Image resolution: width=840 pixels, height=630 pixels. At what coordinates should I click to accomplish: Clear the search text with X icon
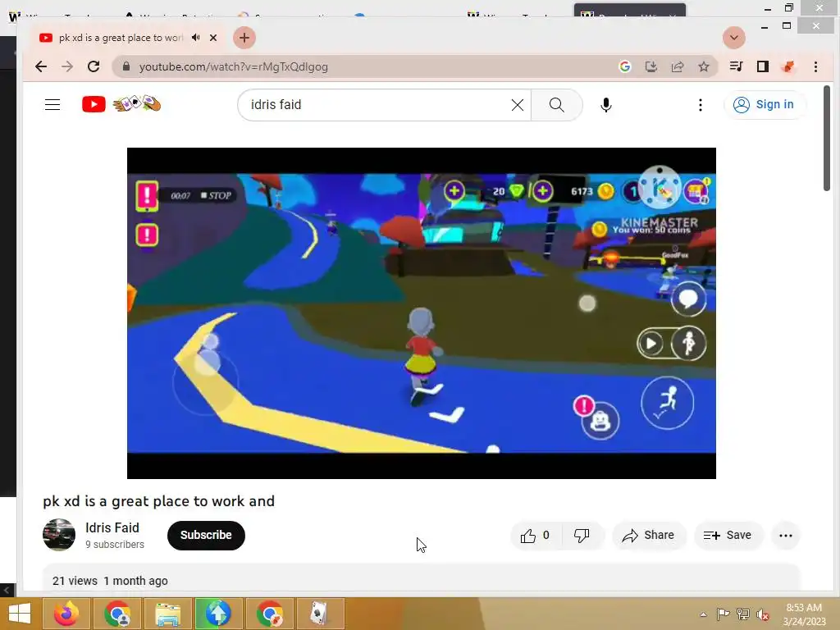click(518, 105)
